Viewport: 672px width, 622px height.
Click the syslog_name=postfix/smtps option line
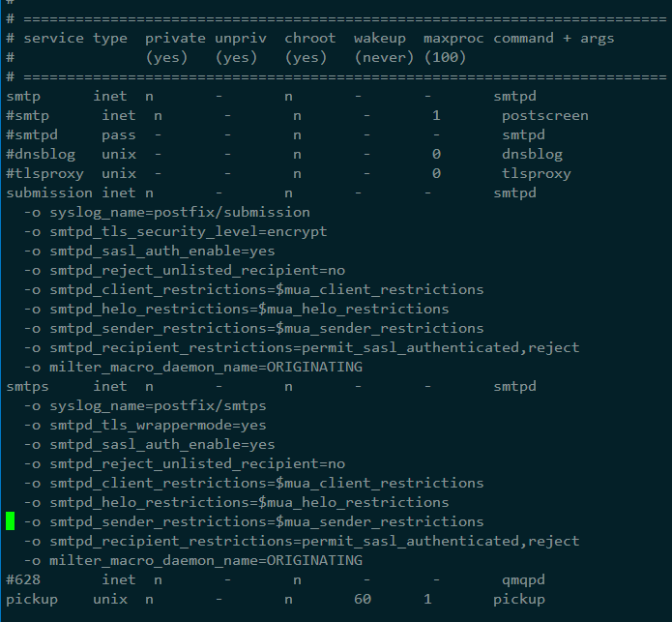pyautogui.click(x=145, y=405)
